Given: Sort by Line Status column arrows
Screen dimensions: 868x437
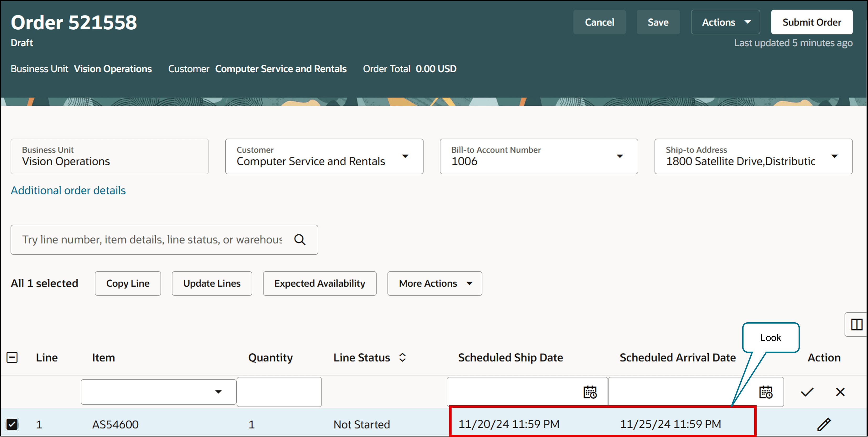Looking at the screenshot, I should point(402,357).
